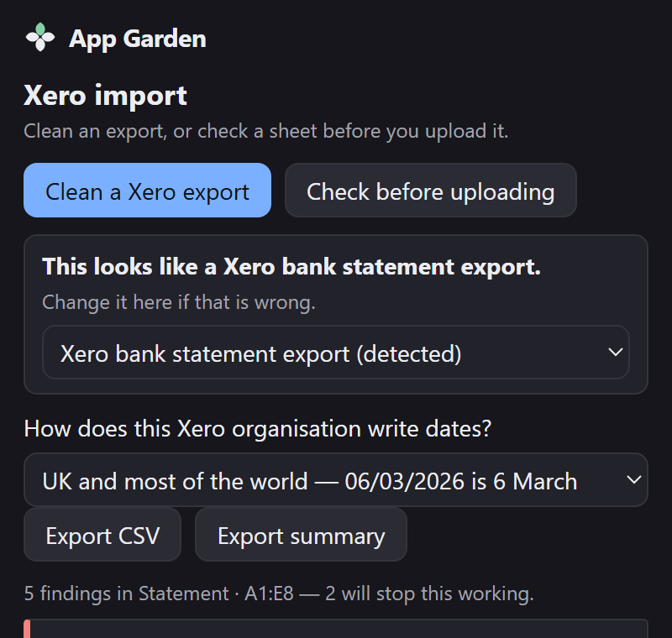This screenshot has height=638, width=672.
Task: Select the Clean a Xero export tab
Action: coord(148,190)
